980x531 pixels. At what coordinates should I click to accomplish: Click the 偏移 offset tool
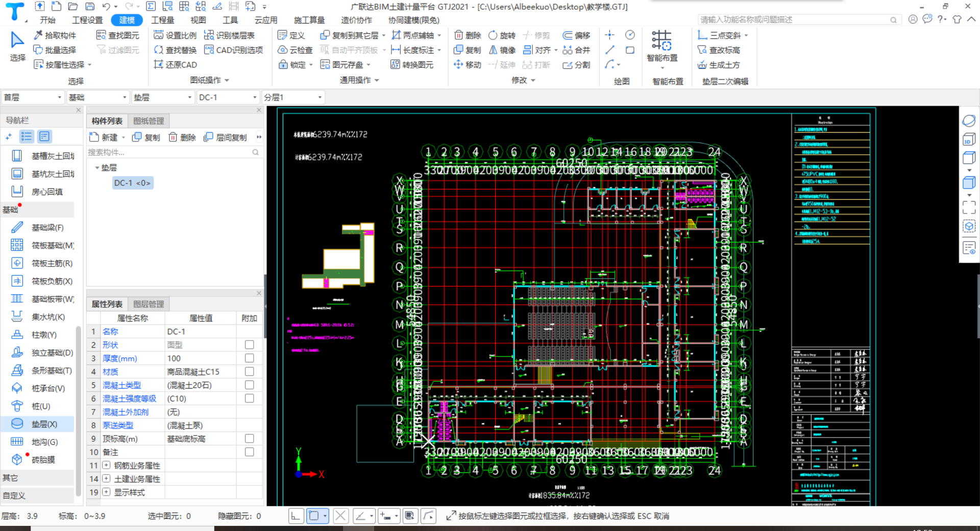[576, 35]
